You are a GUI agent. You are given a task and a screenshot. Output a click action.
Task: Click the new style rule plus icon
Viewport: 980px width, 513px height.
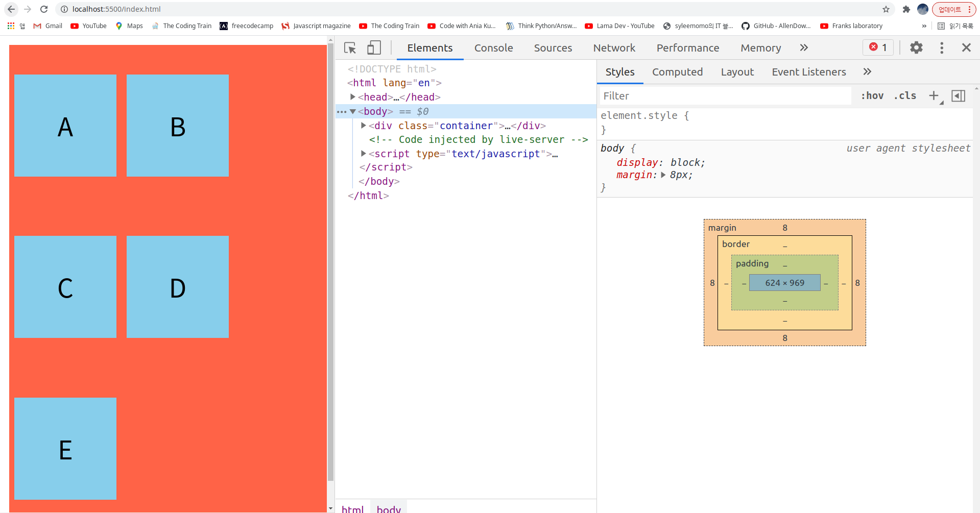tap(934, 95)
